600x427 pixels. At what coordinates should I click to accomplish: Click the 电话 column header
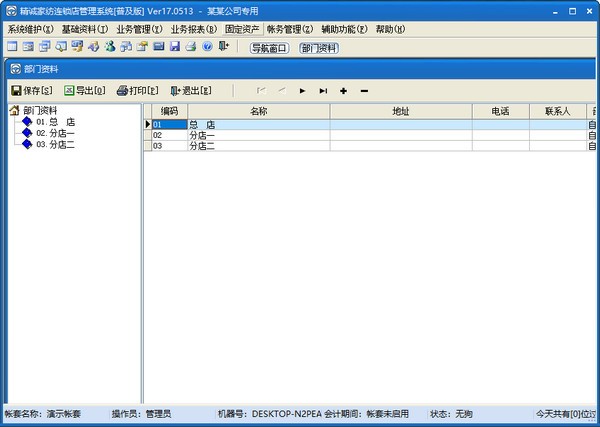[501, 111]
